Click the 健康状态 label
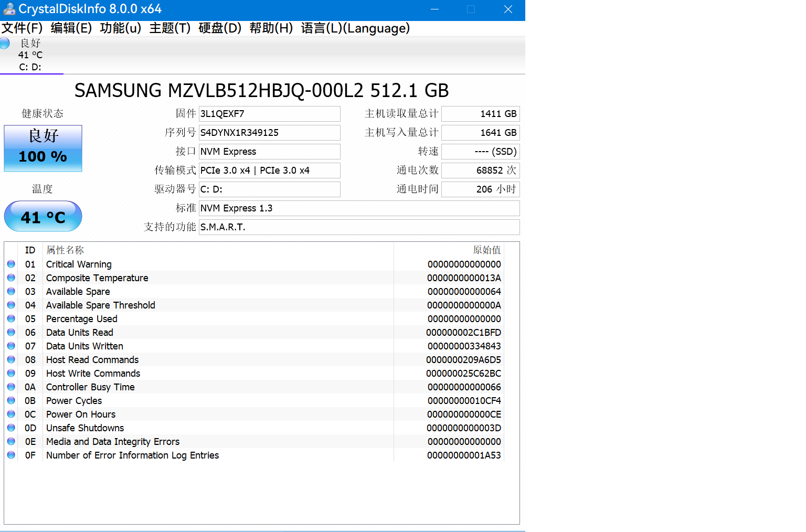 coord(43,114)
